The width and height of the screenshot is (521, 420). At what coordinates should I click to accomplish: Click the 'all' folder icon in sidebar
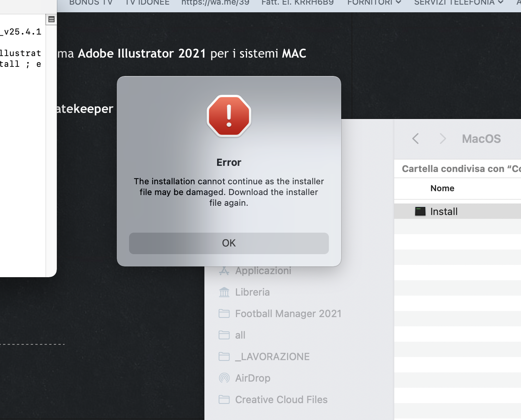point(224,335)
